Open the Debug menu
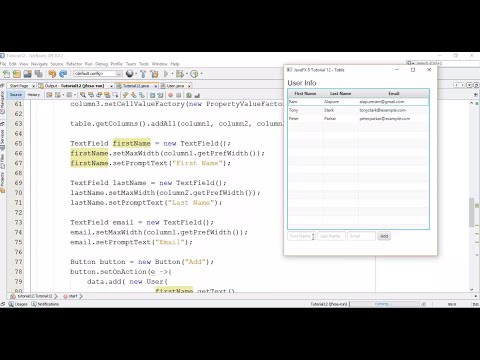This screenshot has height=360, width=480. click(101, 64)
